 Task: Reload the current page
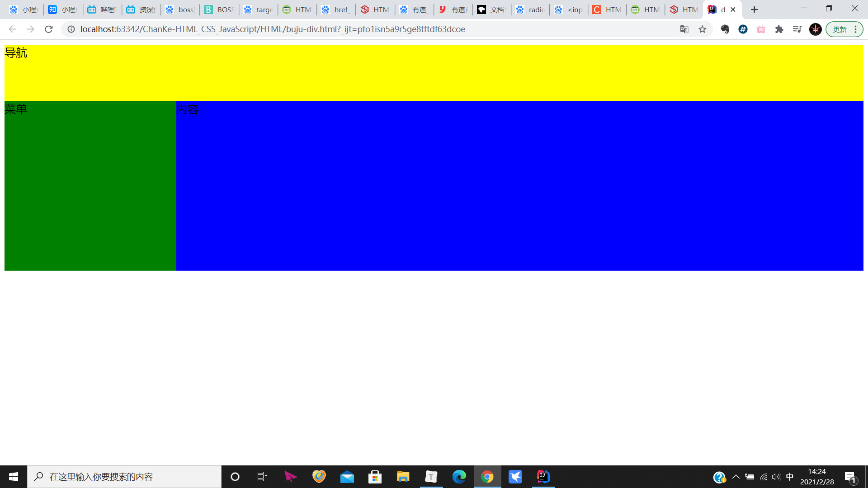pyautogui.click(x=49, y=29)
